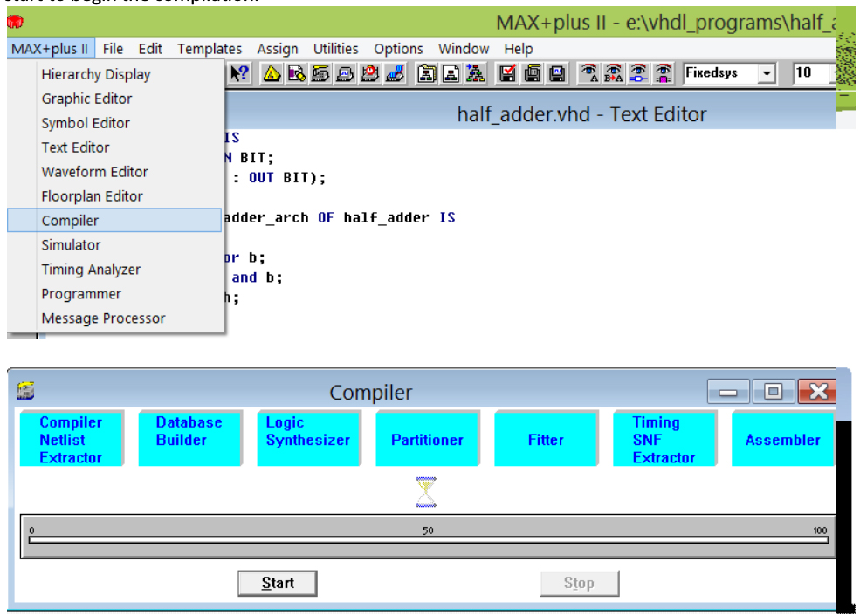Click the save and compile icon
Image resolution: width=860 pixels, height=616 pixels.
click(x=533, y=73)
